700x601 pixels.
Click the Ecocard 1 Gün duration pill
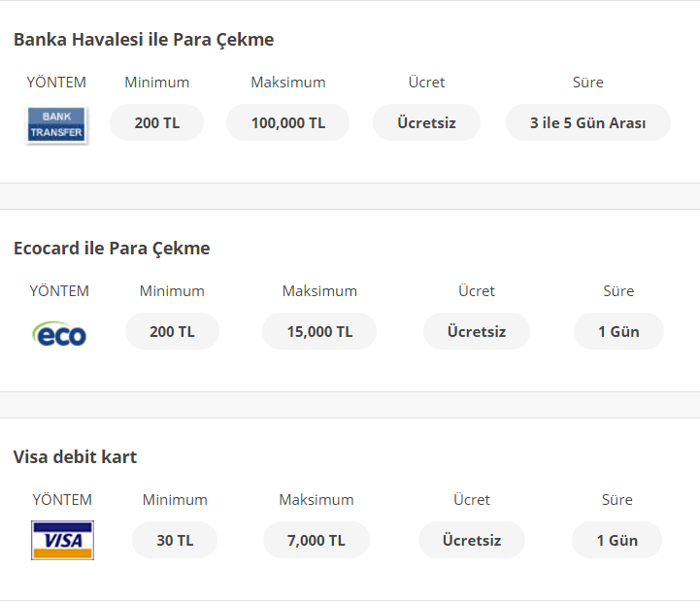(618, 332)
